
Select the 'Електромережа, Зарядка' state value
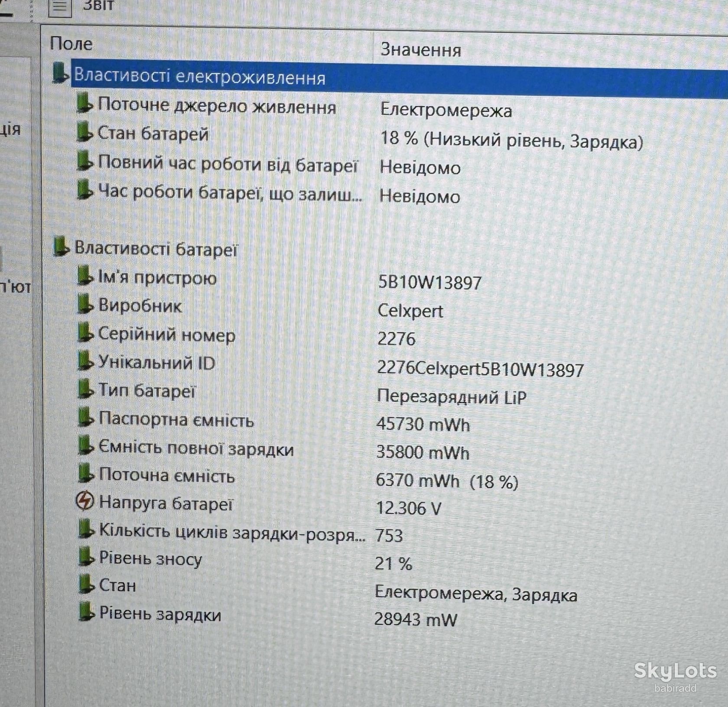pyautogui.click(x=476, y=593)
